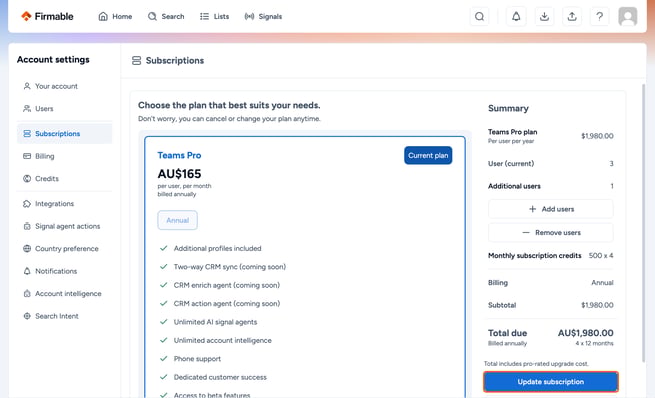Click the robot icon beside Signal agent actions

coord(27,226)
